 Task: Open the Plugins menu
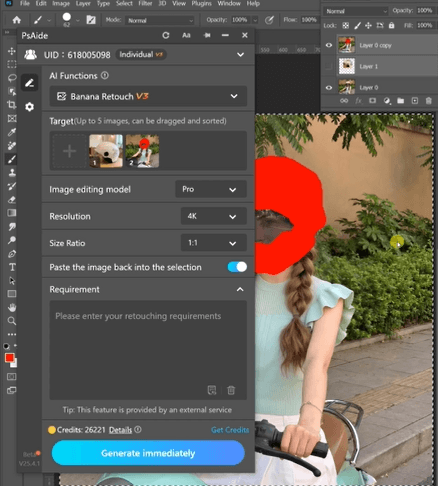pos(201,4)
